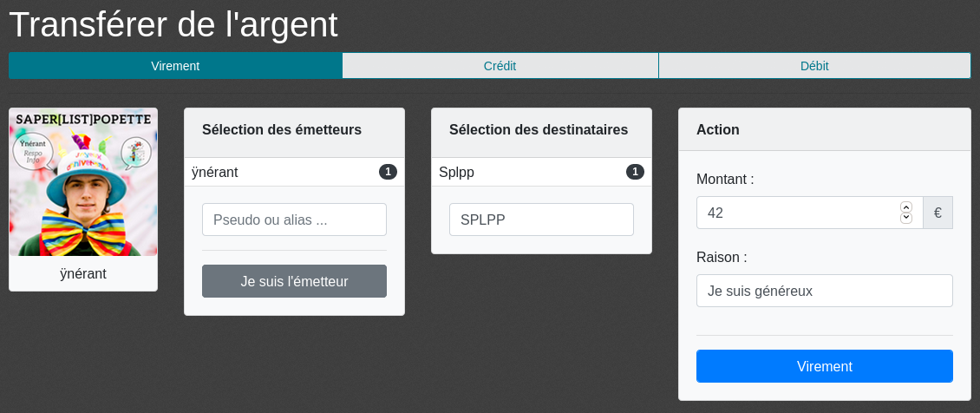Click the count badge next to Splpp

click(635, 172)
